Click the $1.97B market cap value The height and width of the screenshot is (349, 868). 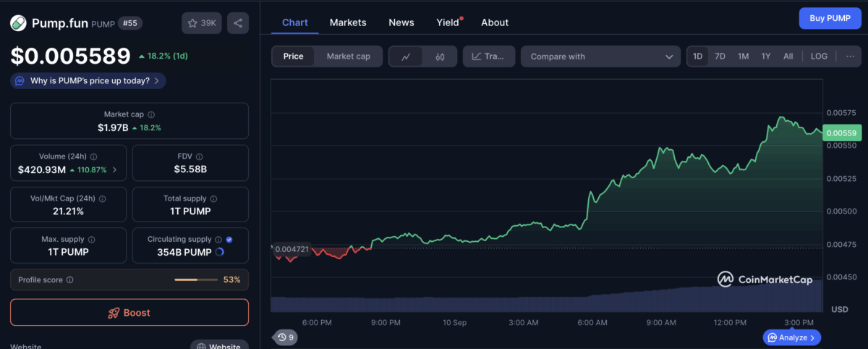point(113,127)
